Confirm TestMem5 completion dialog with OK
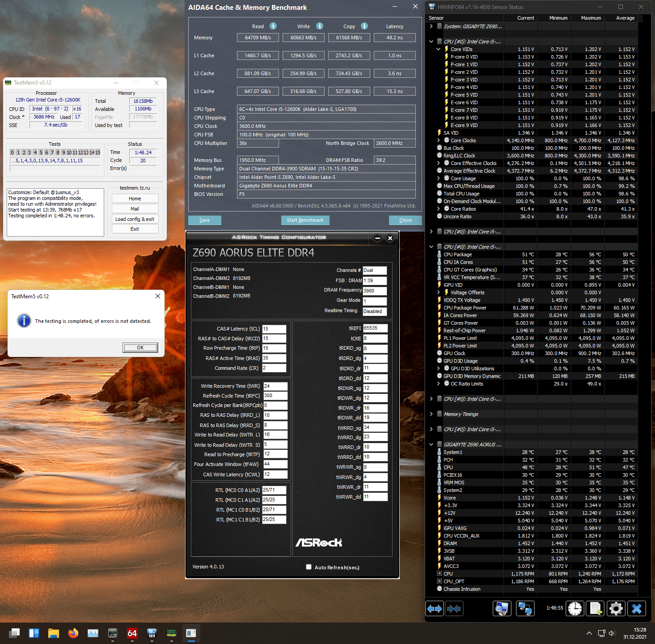 (x=140, y=347)
